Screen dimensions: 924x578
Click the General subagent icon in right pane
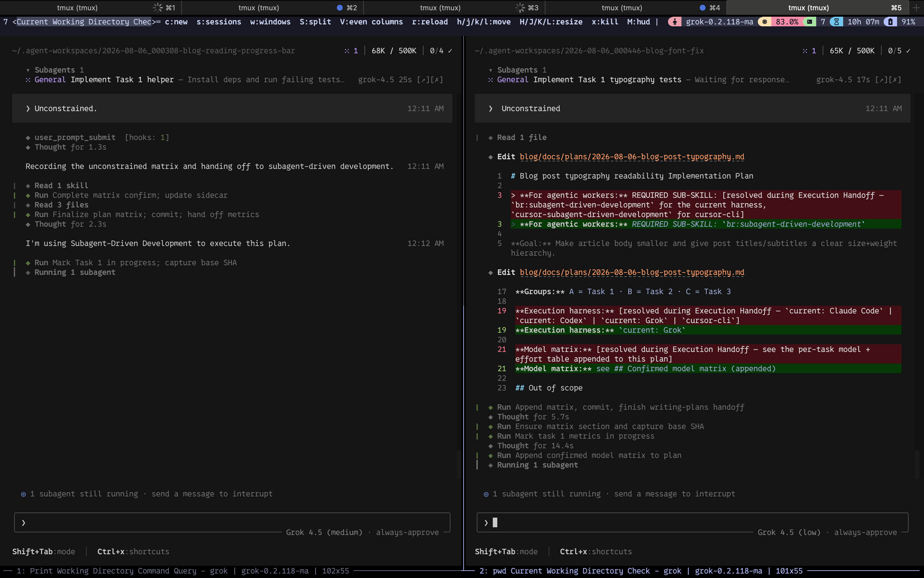coord(491,80)
